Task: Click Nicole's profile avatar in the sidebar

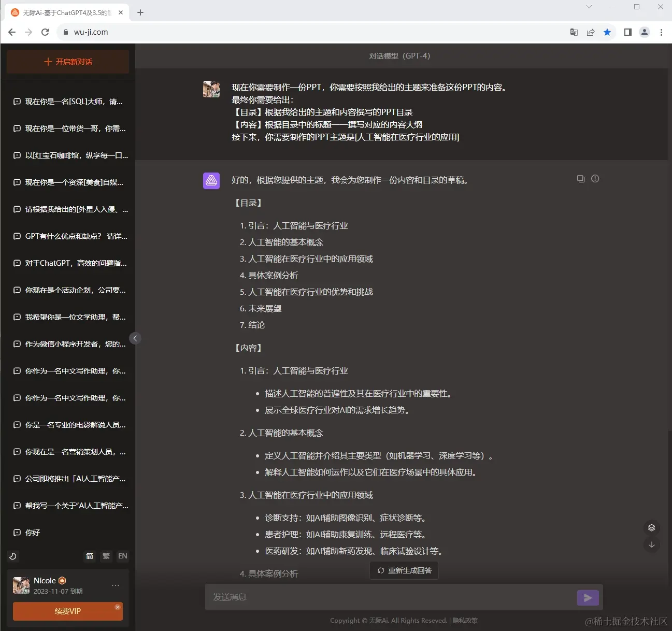Action: tap(21, 585)
